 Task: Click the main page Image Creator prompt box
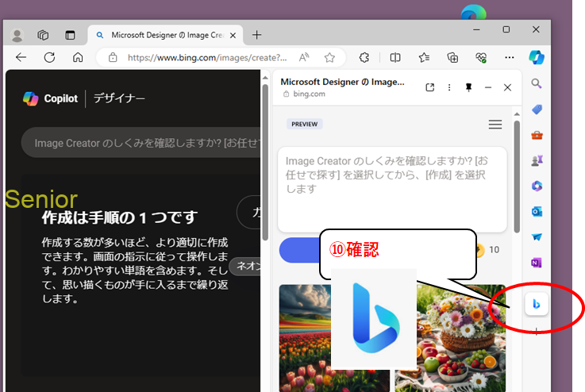pos(140,143)
